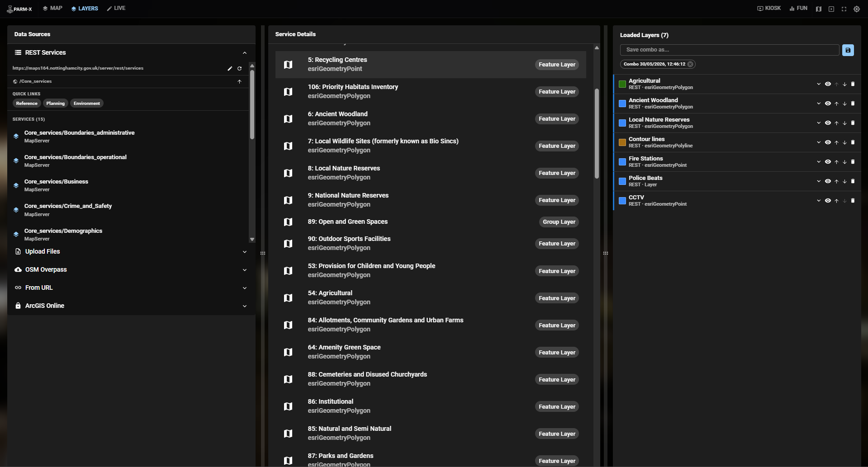Delete the CCTV loaded layer
Image resolution: width=868 pixels, height=467 pixels.
click(853, 201)
